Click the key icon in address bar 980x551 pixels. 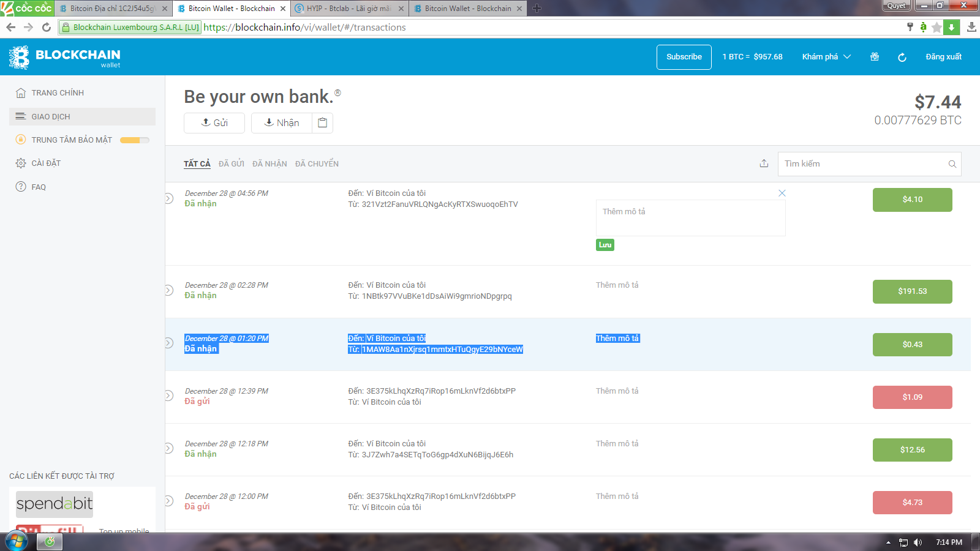pos(910,27)
